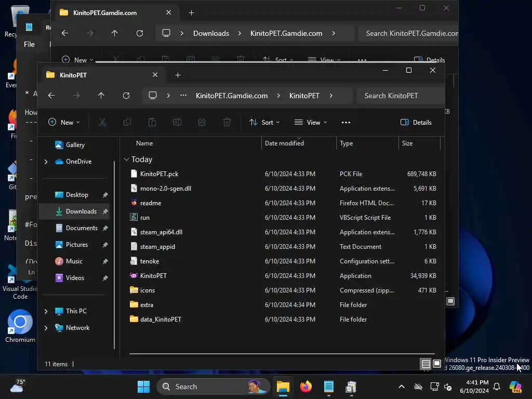
Task: Click the Copy icon in KinitoPET toolbar
Action: tap(127, 122)
